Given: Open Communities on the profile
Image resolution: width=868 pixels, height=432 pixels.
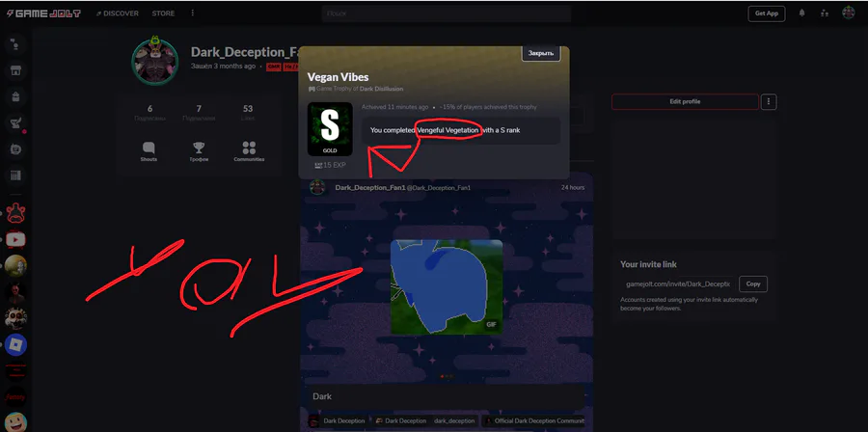Looking at the screenshot, I should pyautogui.click(x=249, y=152).
